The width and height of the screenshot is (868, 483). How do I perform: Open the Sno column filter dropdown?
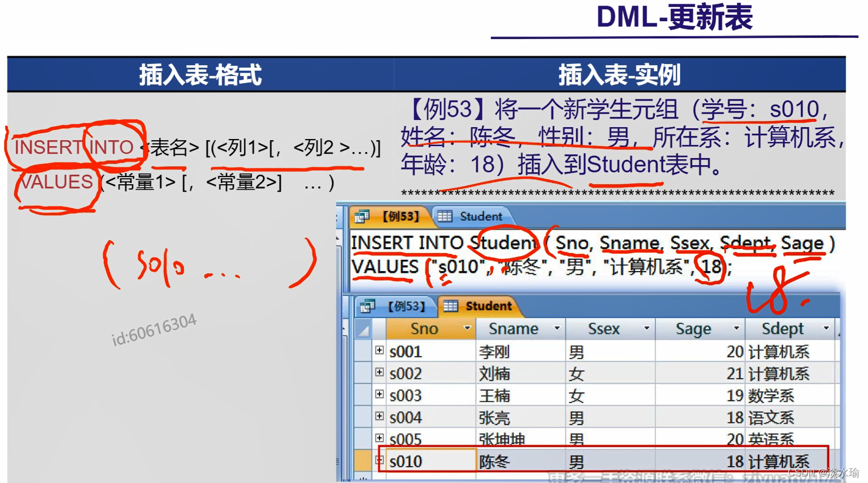point(467,328)
